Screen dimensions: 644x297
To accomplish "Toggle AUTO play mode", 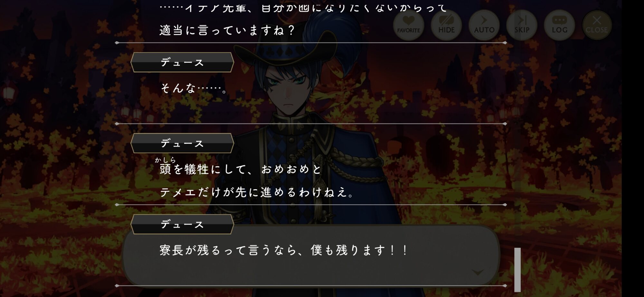I will pyautogui.click(x=484, y=25).
